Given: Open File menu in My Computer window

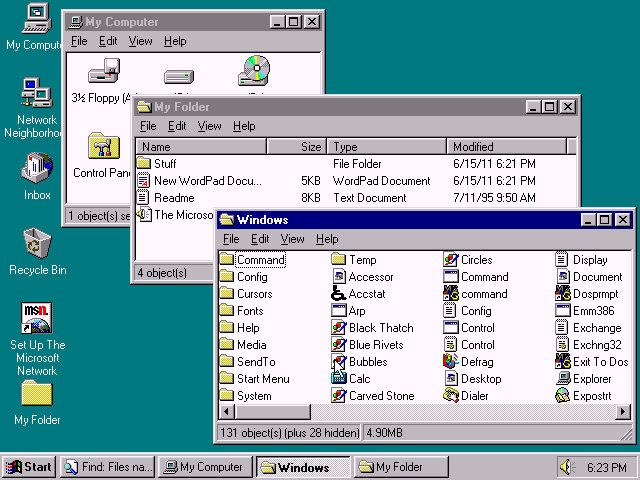Looking at the screenshot, I should (79, 41).
